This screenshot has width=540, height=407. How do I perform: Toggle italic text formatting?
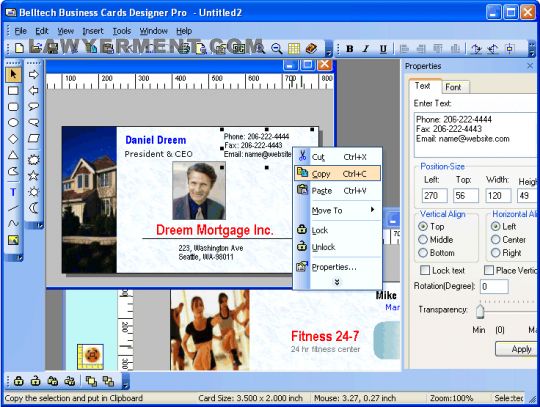[366, 49]
